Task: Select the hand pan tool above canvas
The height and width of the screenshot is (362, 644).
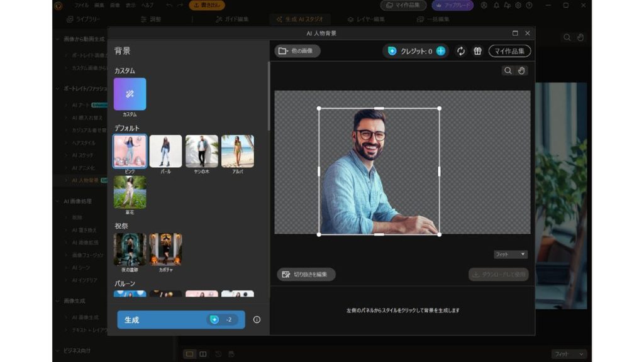Action: coord(521,71)
